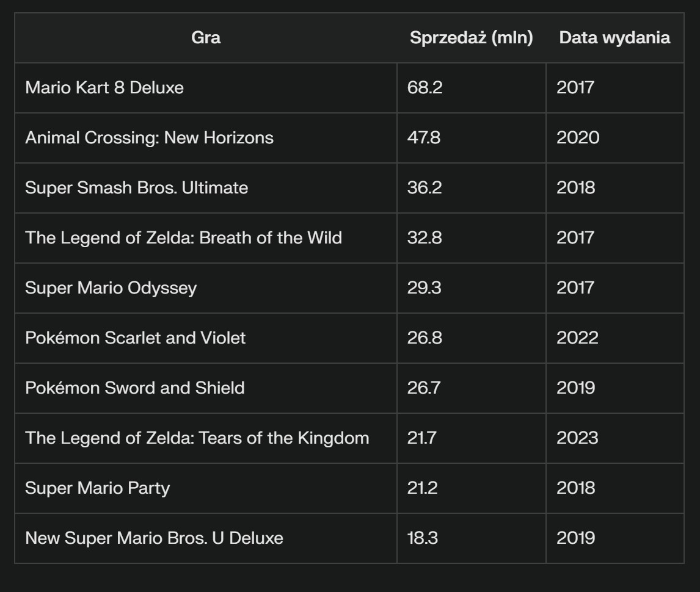This screenshot has width=700, height=592.
Task: Select the 68.2 sales value
Action: [425, 87]
